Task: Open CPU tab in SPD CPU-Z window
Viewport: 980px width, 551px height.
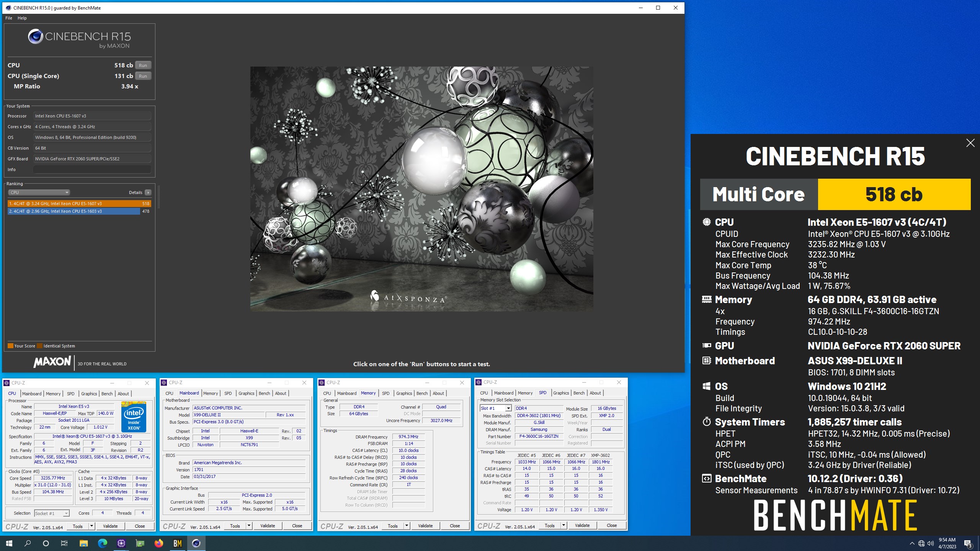Action: click(x=484, y=393)
